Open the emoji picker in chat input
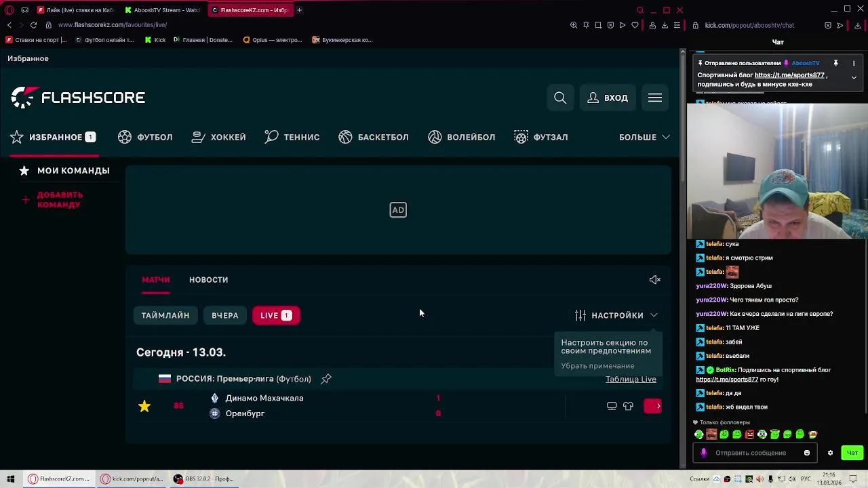 (x=807, y=453)
